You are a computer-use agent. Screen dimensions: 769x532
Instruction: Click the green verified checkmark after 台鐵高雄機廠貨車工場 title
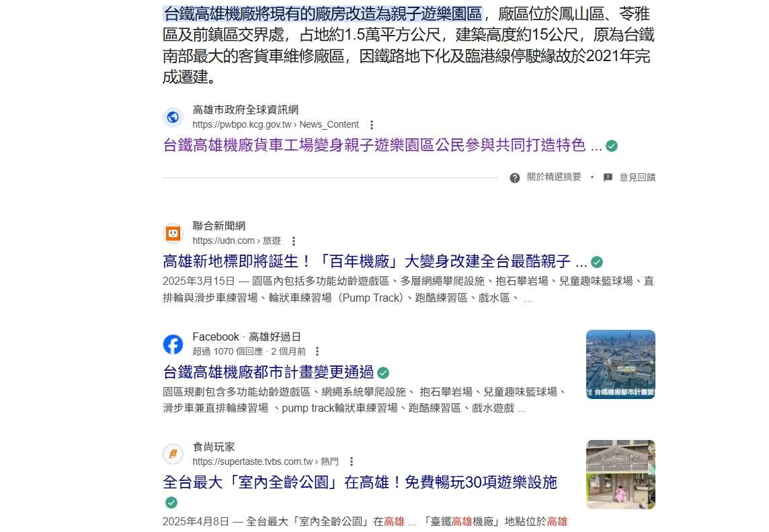pos(612,146)
